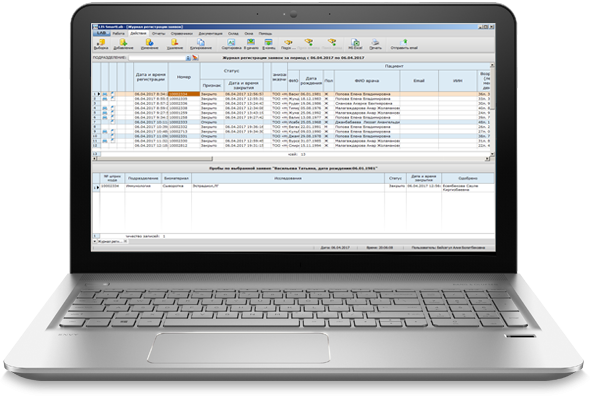Click birth date 15.11.1994 cell

[311, 145]
